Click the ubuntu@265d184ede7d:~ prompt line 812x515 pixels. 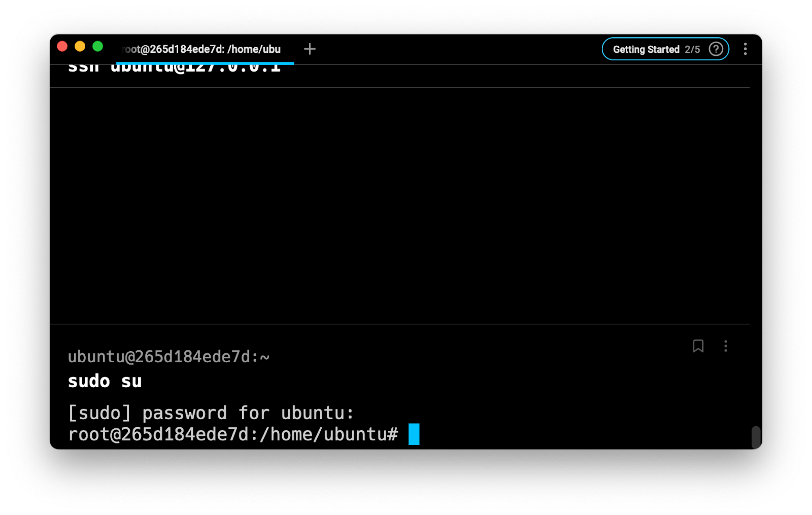tap(168, 357)
